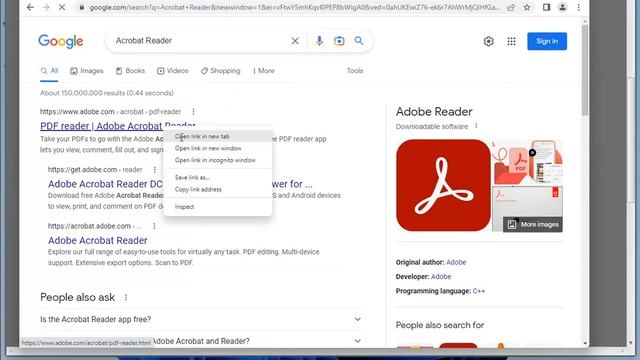Viewport: 640px width, 360px height.
Task: Click the 'People also search for' heading
Action: point(440,325)
